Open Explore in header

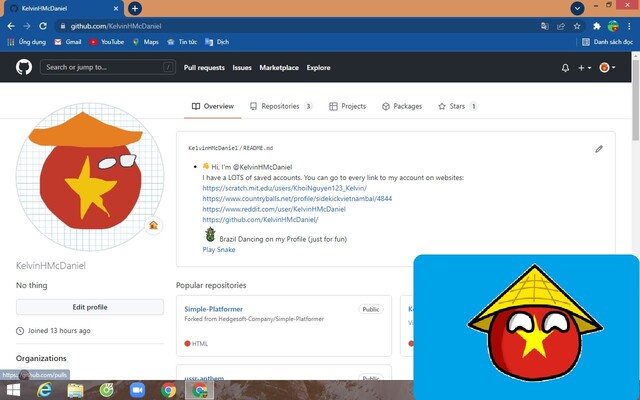pyautogui.click(x=318, y=68)
